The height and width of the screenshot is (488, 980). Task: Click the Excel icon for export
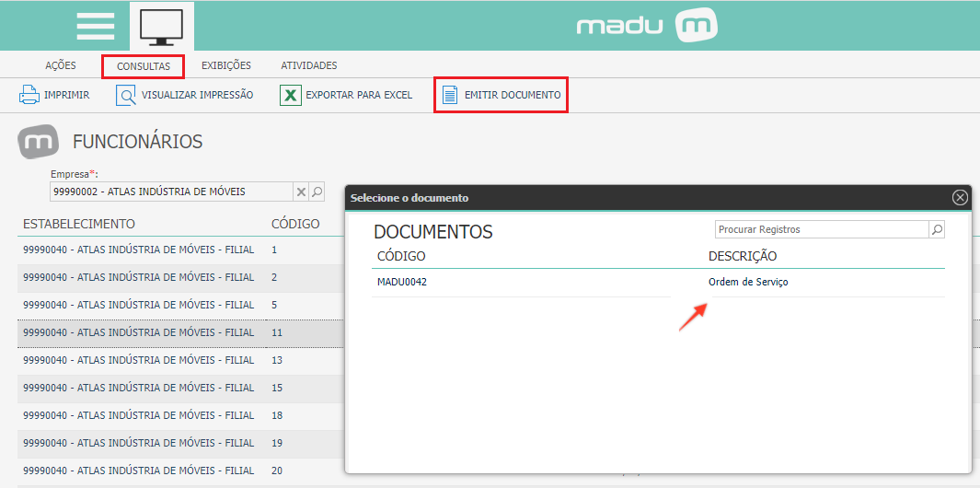click(290, 96)
